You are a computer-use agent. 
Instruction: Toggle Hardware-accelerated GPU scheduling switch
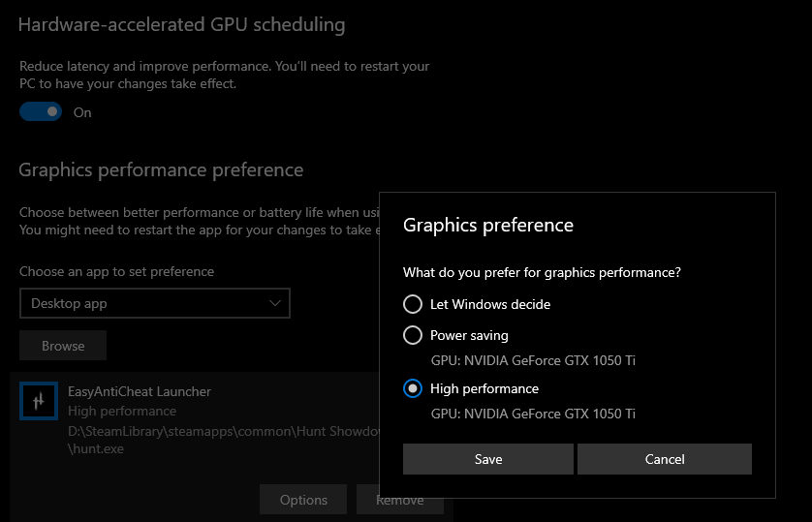pyautogui.click(x=41, y=112)
